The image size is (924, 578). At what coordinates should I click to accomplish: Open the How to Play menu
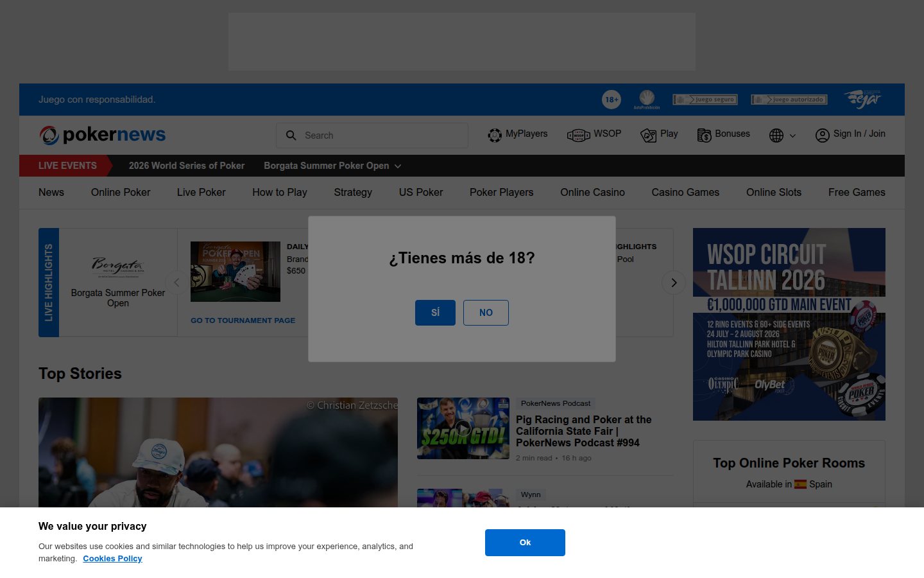pyautogui.click(x=280, y=192)
